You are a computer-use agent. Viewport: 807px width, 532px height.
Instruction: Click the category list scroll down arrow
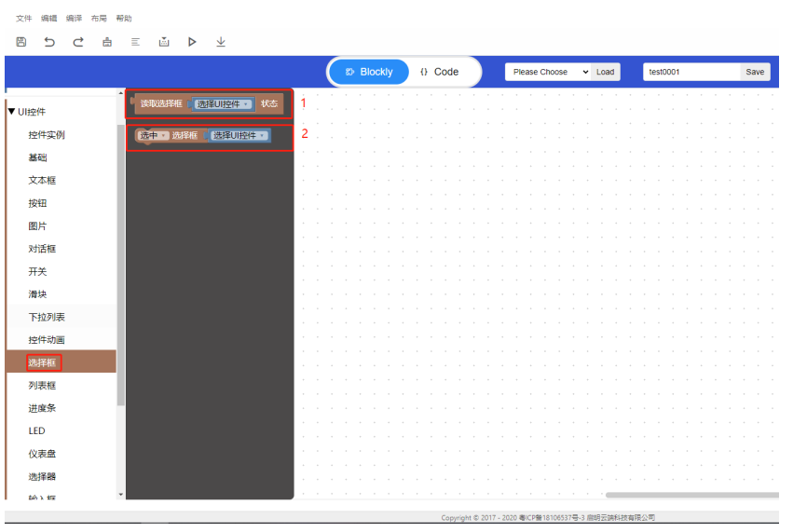coord(121,495)
